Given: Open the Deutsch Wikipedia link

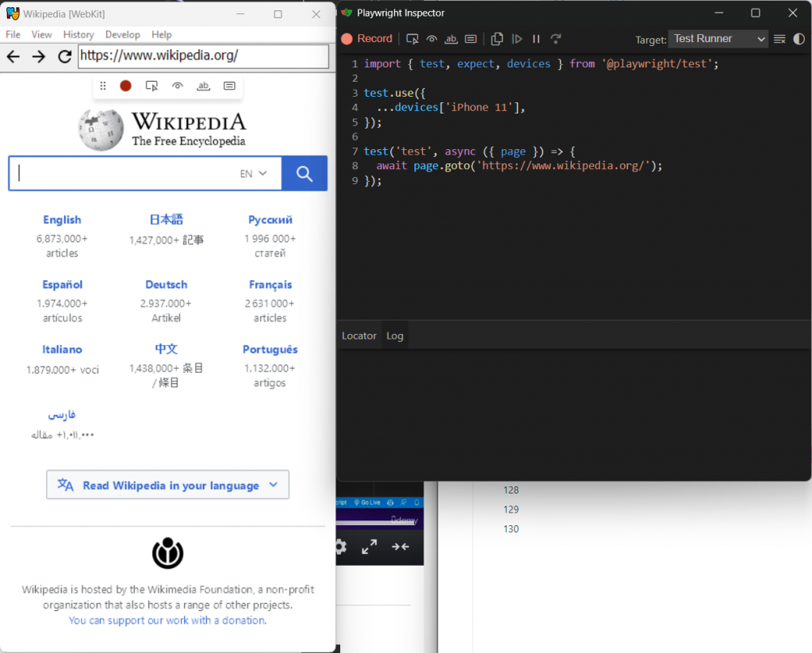Looking at the screenshot, I should pos(167,285).
